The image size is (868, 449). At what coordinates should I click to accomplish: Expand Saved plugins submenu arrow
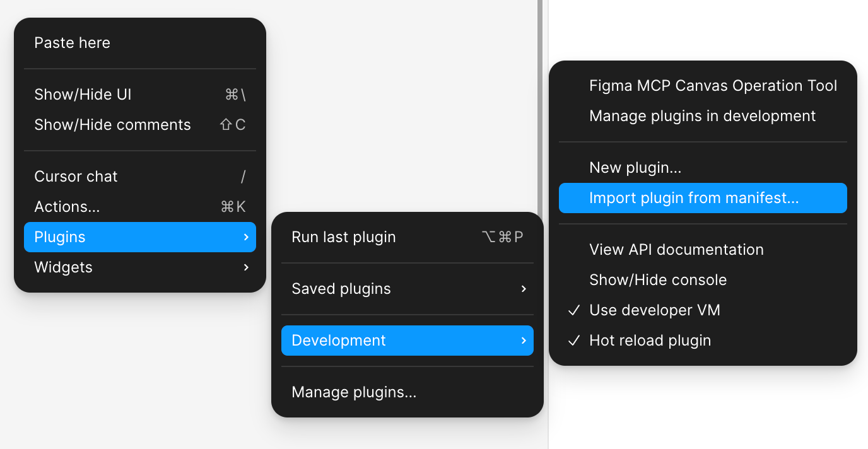[523, 289]
